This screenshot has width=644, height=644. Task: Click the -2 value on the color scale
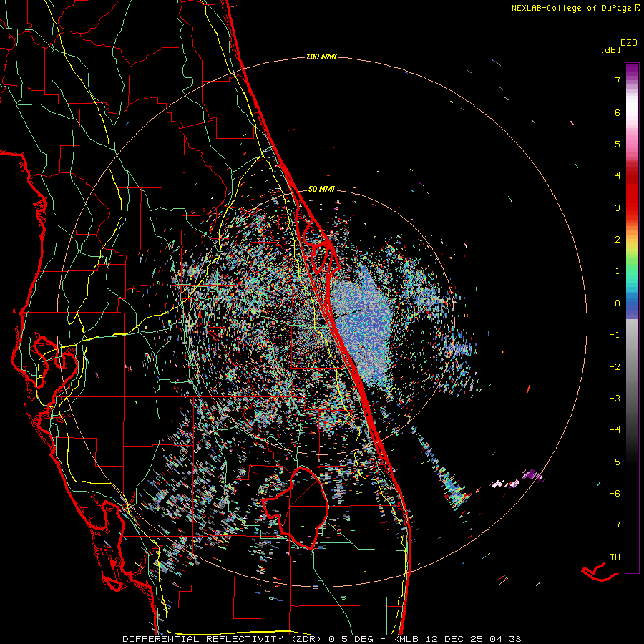(x=615, y=367)
